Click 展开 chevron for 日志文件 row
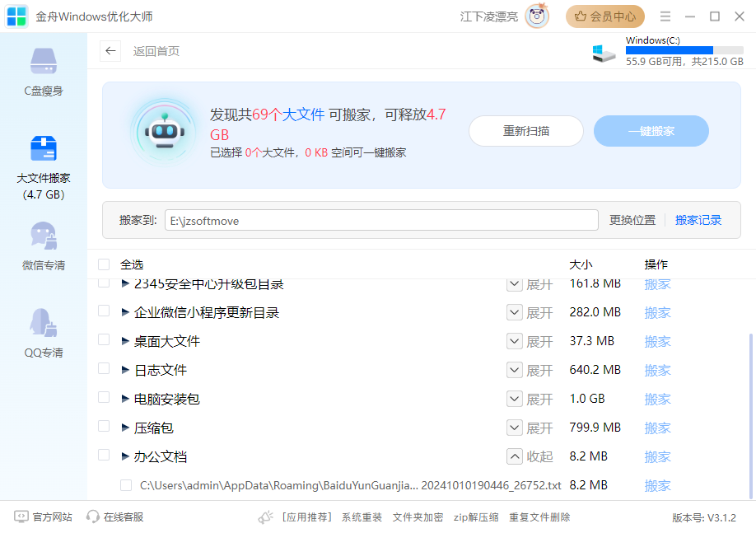The height and width of the screenshot is (533, 756). click(515, 370)
